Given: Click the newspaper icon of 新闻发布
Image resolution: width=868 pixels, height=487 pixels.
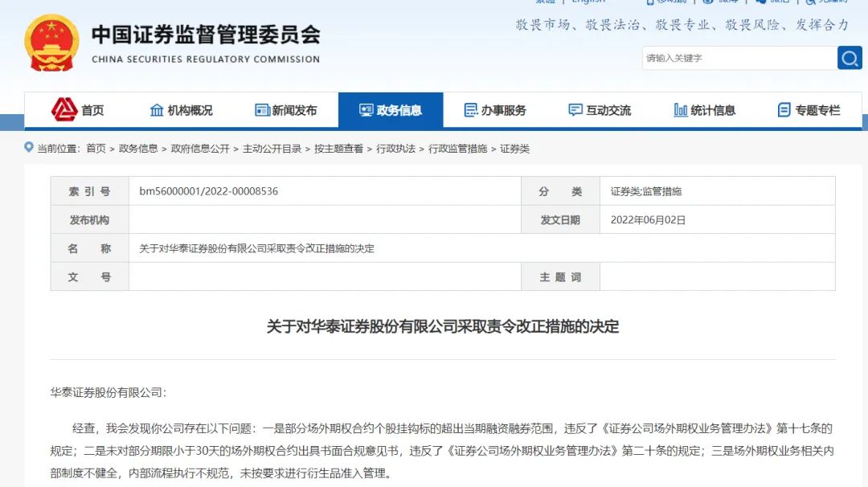Looking at the screenshot, I should click(262, 110).
